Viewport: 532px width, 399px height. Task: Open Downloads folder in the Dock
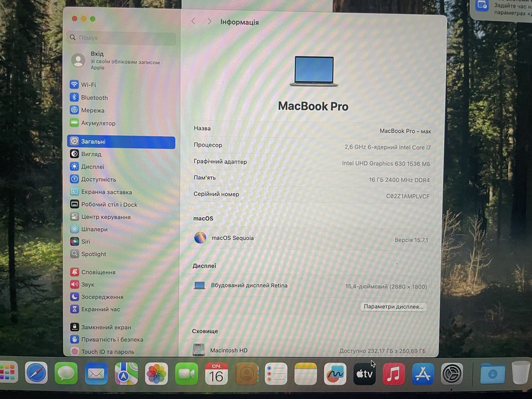492,373
